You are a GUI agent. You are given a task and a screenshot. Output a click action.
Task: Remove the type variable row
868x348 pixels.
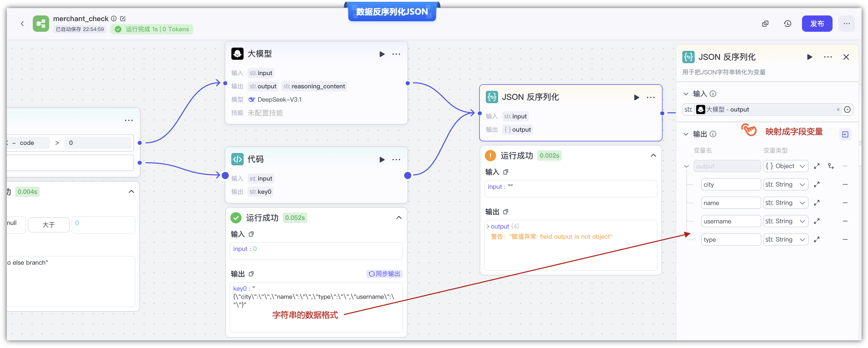point(845,240)
